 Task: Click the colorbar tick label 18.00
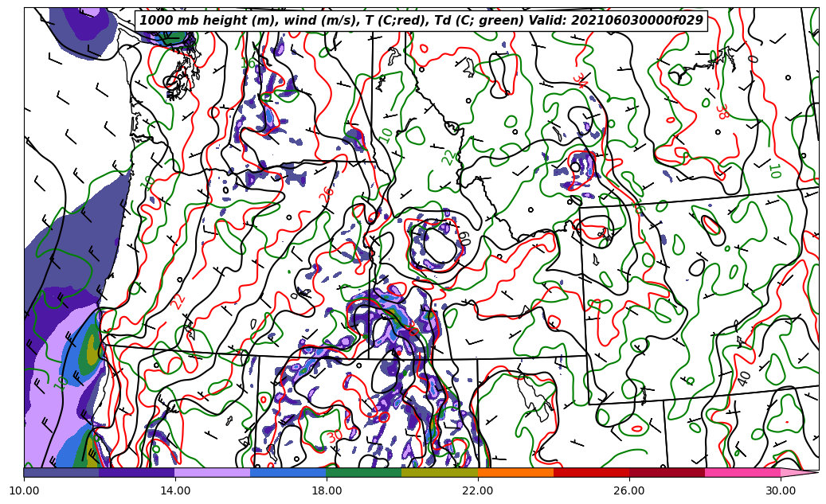(326, 490)
